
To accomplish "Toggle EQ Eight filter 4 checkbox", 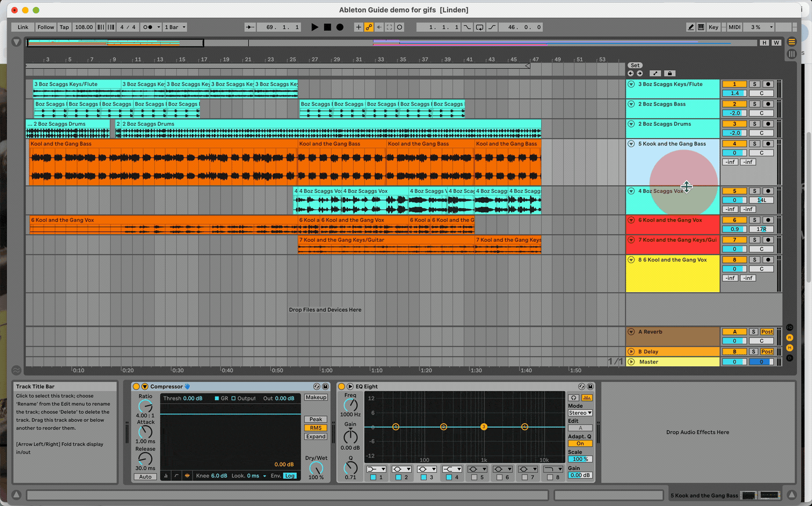I will coord(449,478).
